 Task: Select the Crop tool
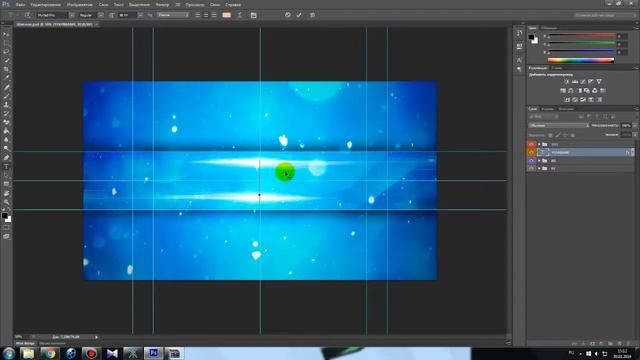pyautogui.click(x=6, y=69)
